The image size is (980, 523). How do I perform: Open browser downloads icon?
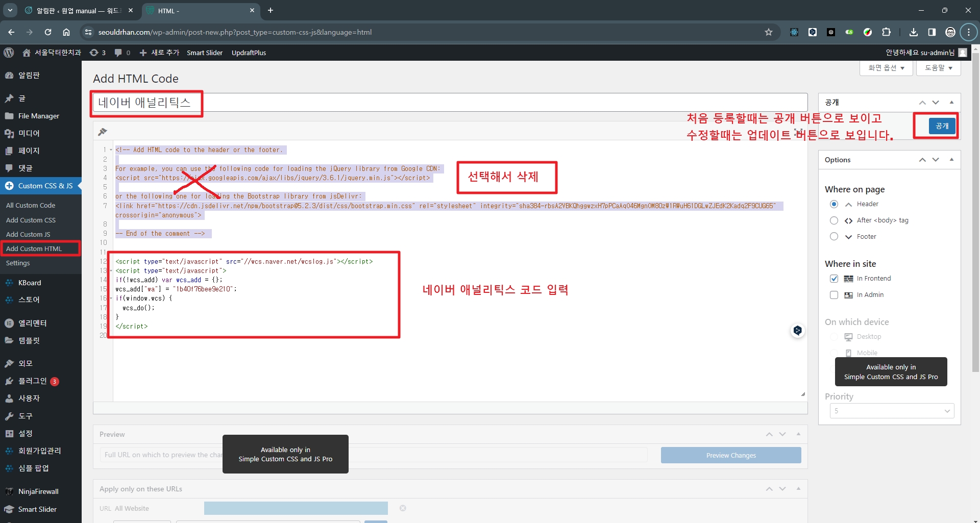coord(913,32)
